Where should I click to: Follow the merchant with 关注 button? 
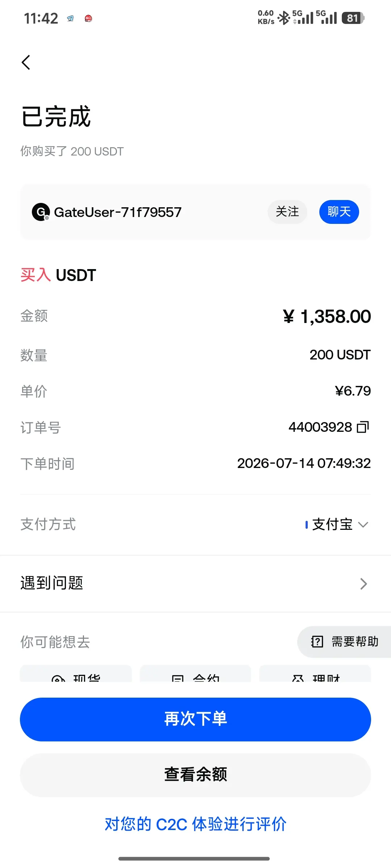click(x=287, y=212)
